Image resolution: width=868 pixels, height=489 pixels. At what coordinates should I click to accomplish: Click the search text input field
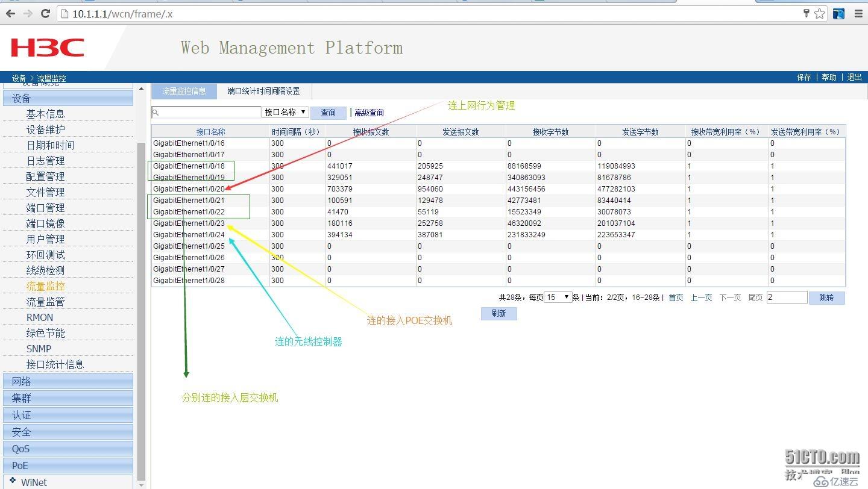click(x=206, y=112)
